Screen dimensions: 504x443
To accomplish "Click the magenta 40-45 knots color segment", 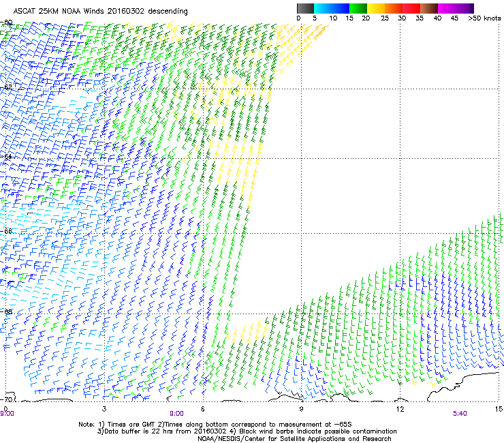I will tap(447, 8).
